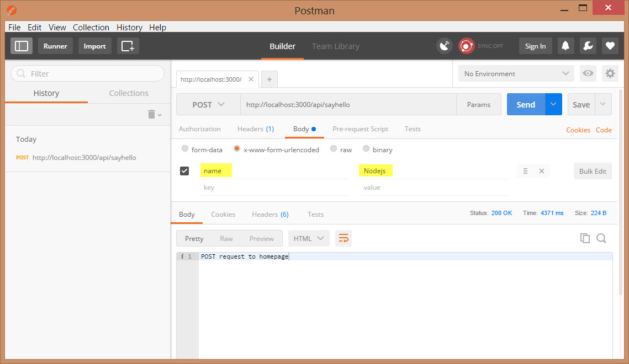
Task: Open the Pre-request Script tab
Action: pyautogui.click(x=360, y=129)
